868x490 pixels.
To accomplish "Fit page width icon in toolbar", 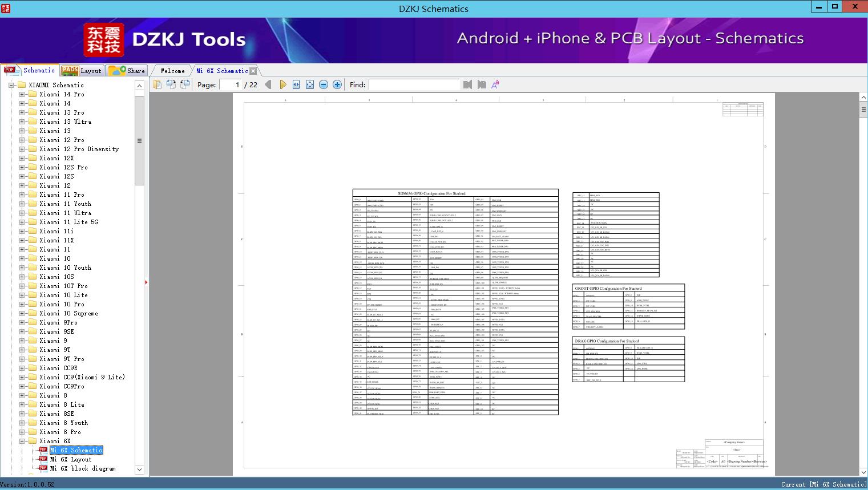I will coord(296,84).
